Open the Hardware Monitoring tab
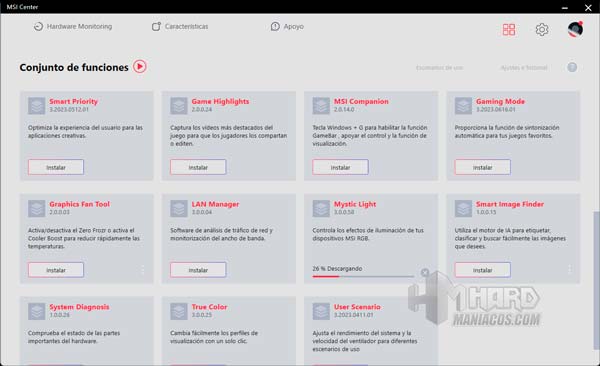Image resolution: width=600 pixels, height=366 pixels. coord(73,26)
